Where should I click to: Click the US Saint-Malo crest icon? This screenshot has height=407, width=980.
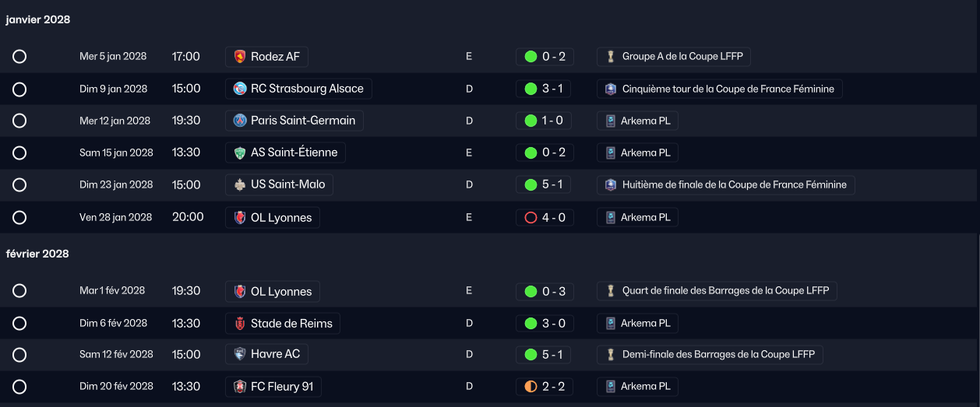240,184
